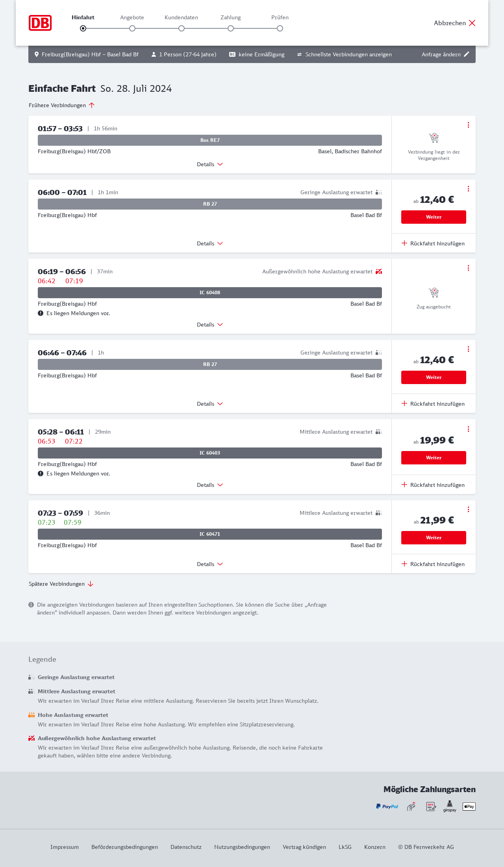Click the Abbrechen X icon

point(472,23)
